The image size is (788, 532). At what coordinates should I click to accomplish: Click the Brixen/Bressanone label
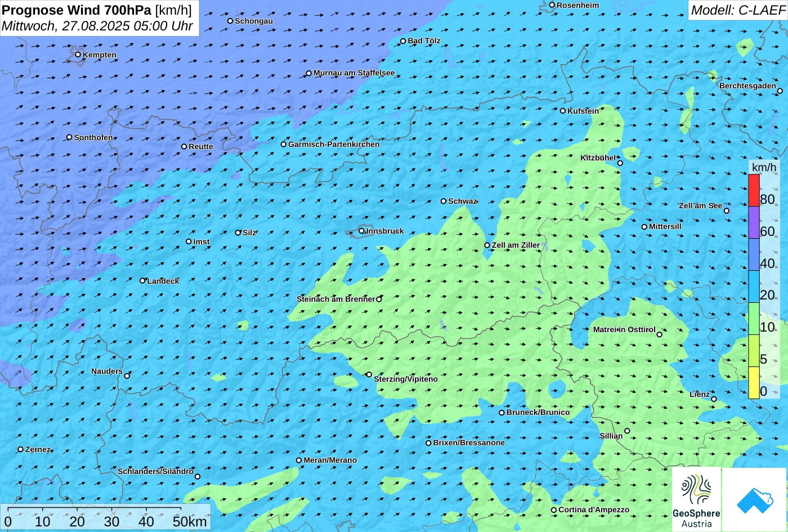[469, 443]
